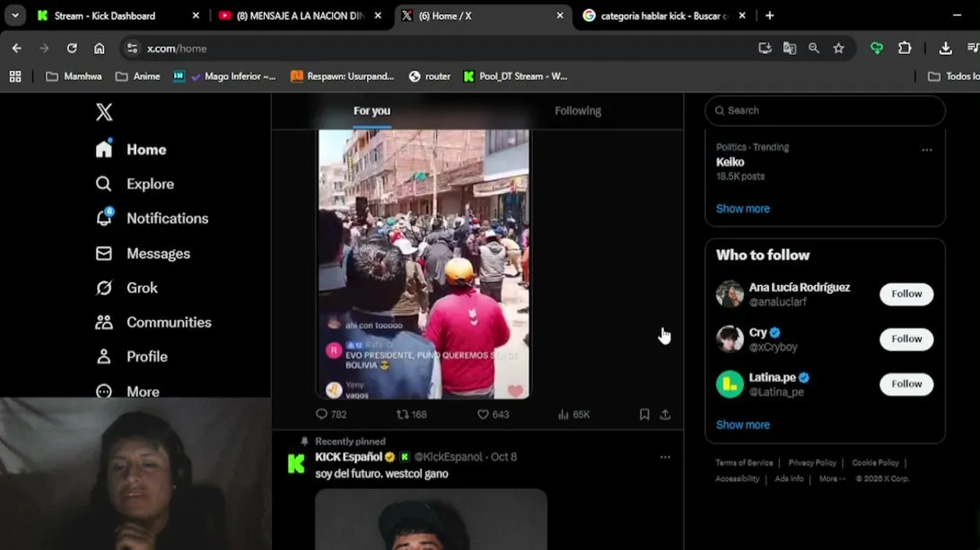
Task: Reload the current page
Action: coord(72,48)
